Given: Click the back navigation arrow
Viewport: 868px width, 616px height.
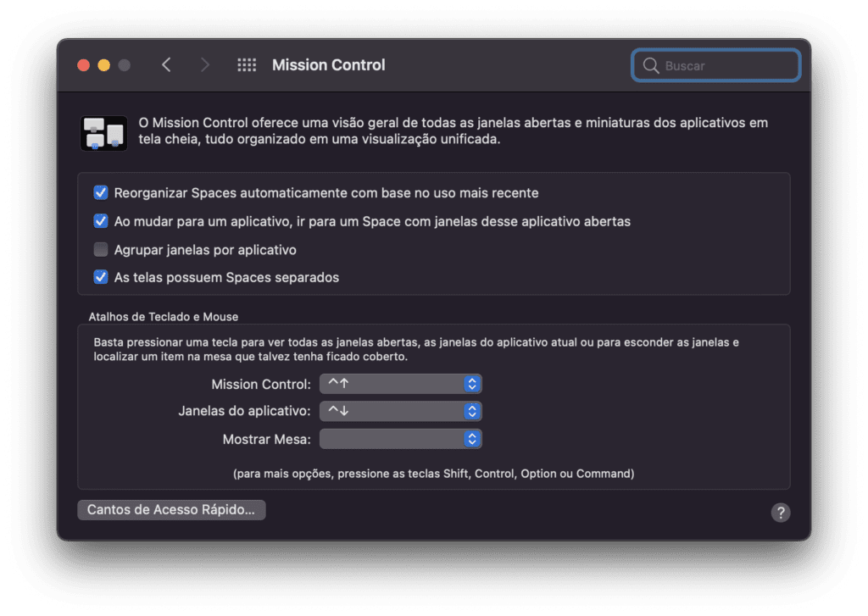Looking at the screenshot, I should (x=166, y=65).
